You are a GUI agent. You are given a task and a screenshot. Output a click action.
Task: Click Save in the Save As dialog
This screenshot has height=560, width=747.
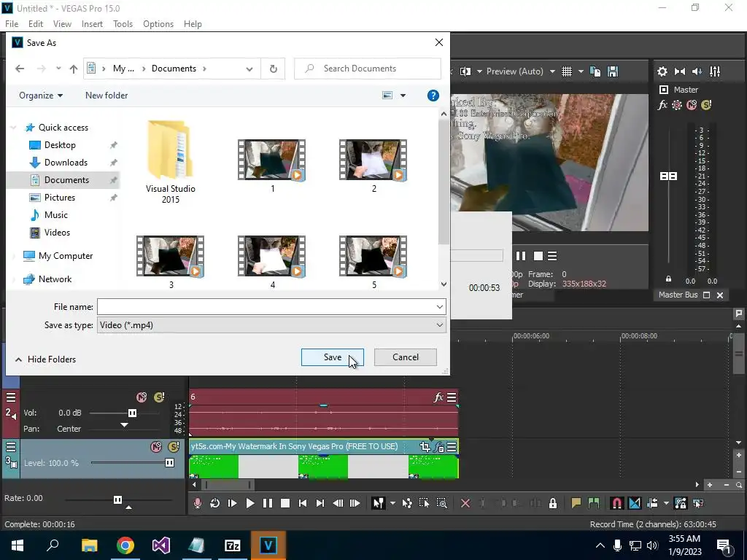coord(333,357)
